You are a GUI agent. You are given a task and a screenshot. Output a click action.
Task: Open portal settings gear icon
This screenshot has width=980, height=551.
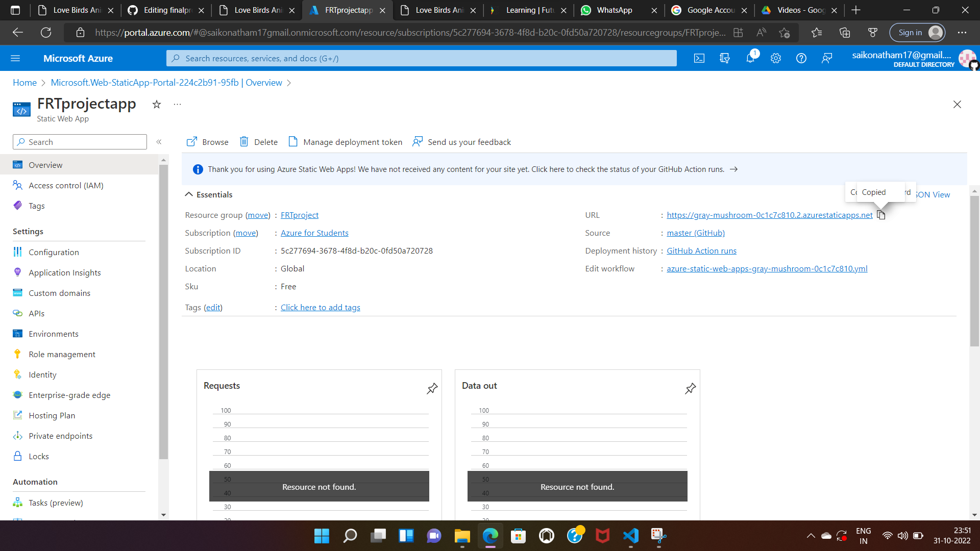point(776,58)
